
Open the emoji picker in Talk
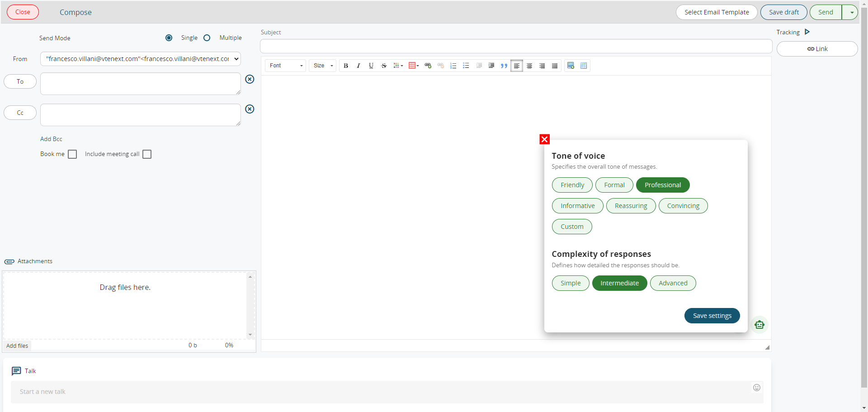[x=757, y=388]
